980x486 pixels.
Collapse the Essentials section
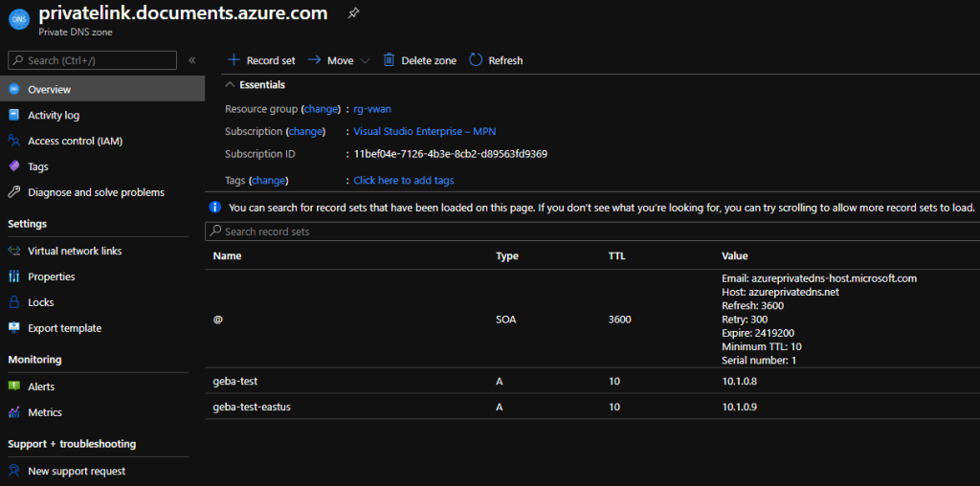click(232, 85)
